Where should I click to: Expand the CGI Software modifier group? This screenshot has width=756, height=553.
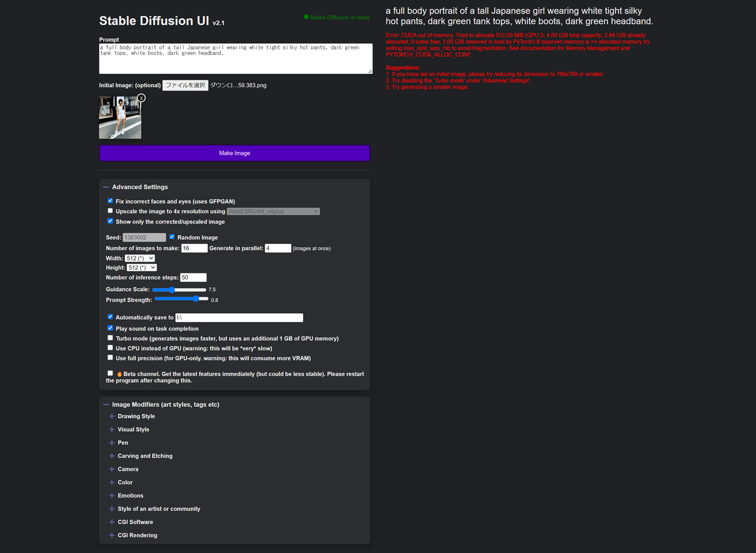pos(112,522)
